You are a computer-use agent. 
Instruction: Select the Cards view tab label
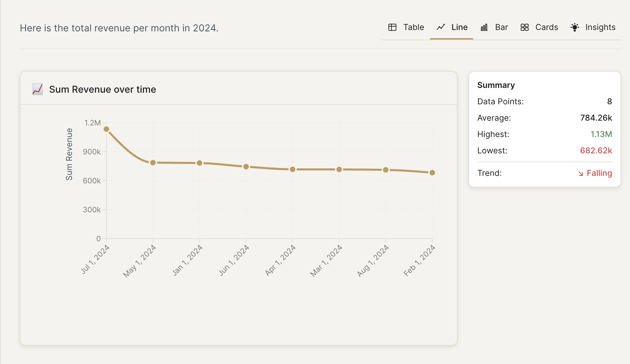coord(546,27)
